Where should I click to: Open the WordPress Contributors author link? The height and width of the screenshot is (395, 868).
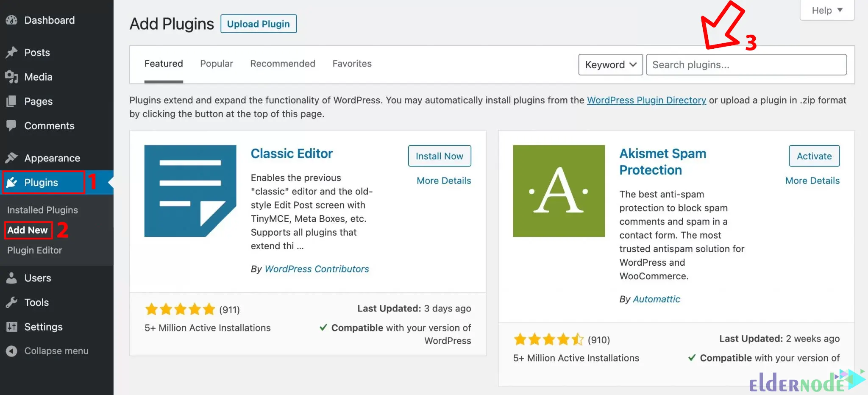317,269
